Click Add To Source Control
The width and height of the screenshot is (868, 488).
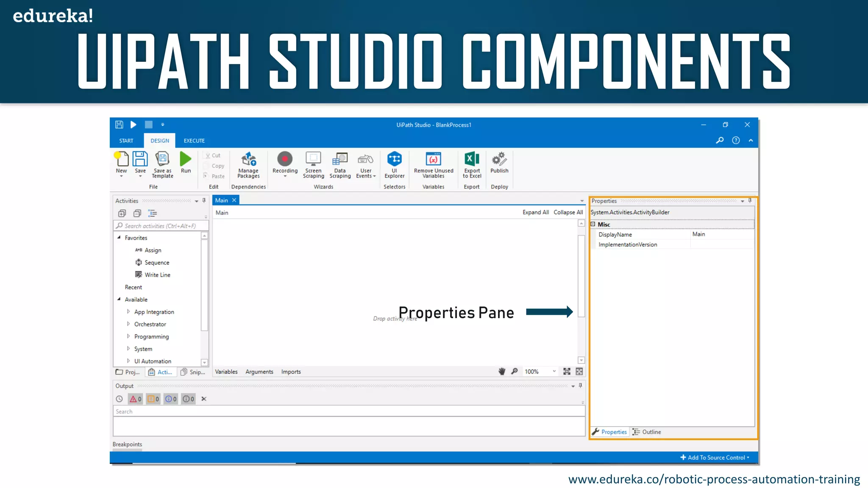click(x=715, y=457)
